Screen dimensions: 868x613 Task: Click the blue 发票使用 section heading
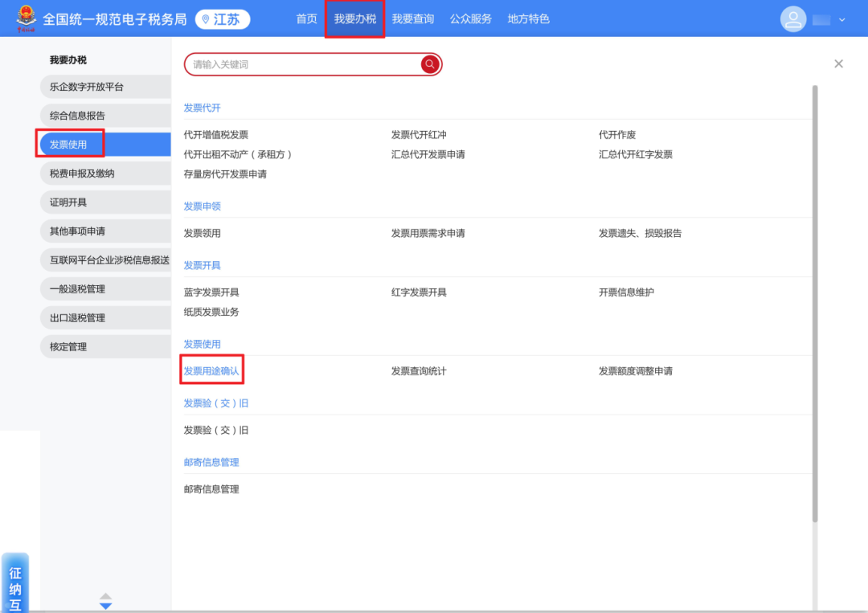[x=202, y=344]
